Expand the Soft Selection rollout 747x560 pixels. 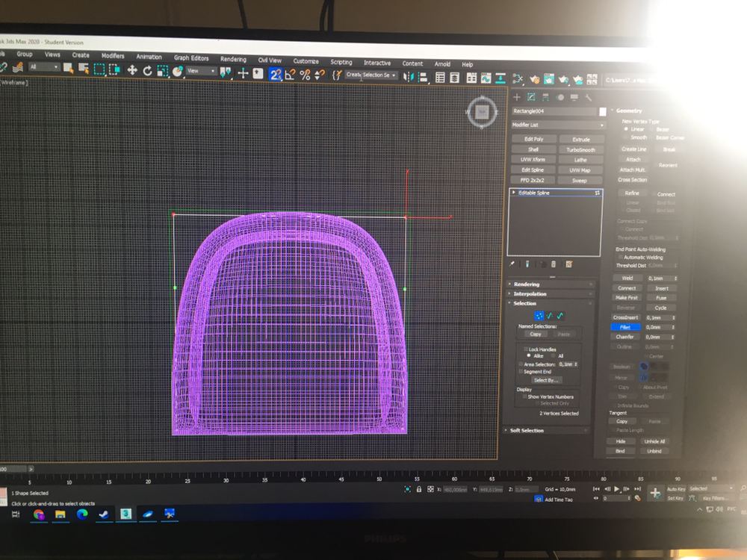point(547,431)
